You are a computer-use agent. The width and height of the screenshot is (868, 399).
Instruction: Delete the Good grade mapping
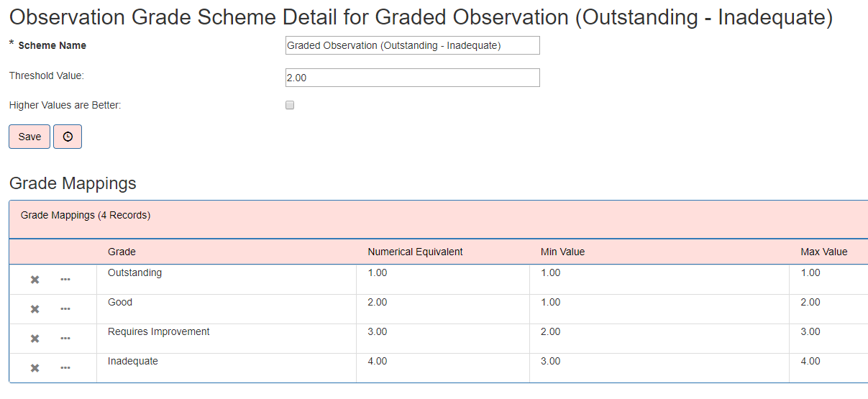[x=35, y=309]
